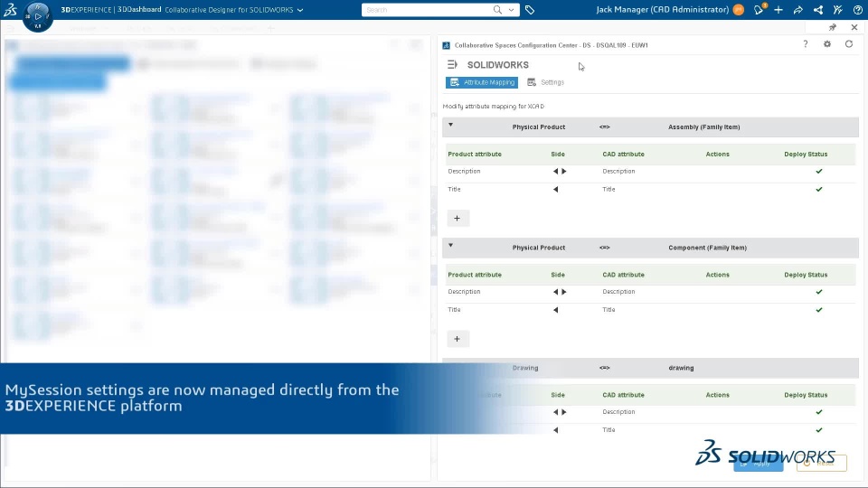
Task: Click Assembly section Product attribute column header
Action: (x=475, y=155)
